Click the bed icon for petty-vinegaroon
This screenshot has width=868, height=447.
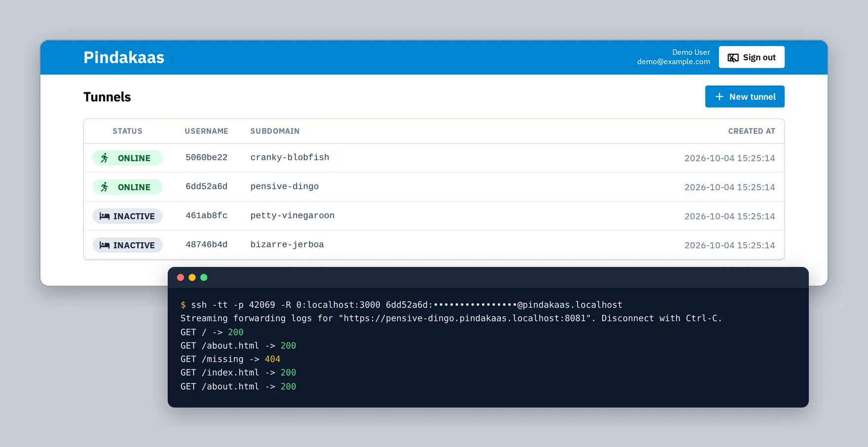coord(105,216)
